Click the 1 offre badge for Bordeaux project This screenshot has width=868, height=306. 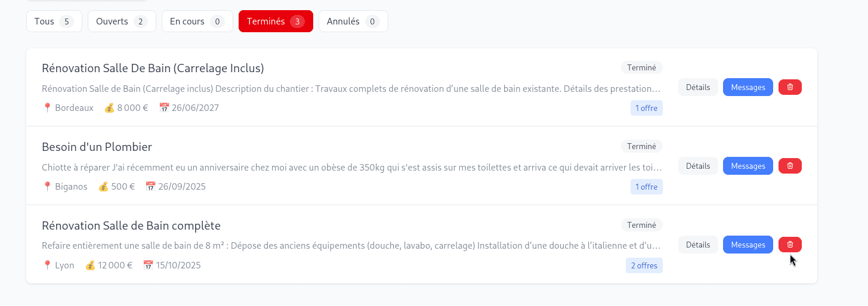646,108
